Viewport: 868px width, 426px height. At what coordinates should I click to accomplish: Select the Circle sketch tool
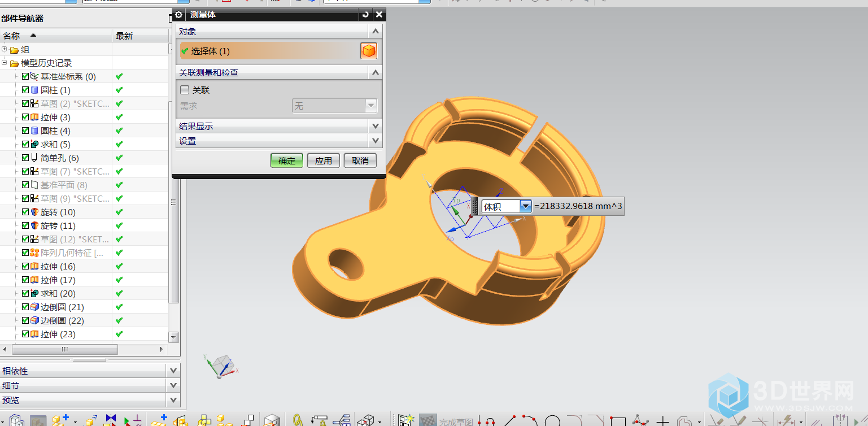pyautogui.click(x=552, y=421)
